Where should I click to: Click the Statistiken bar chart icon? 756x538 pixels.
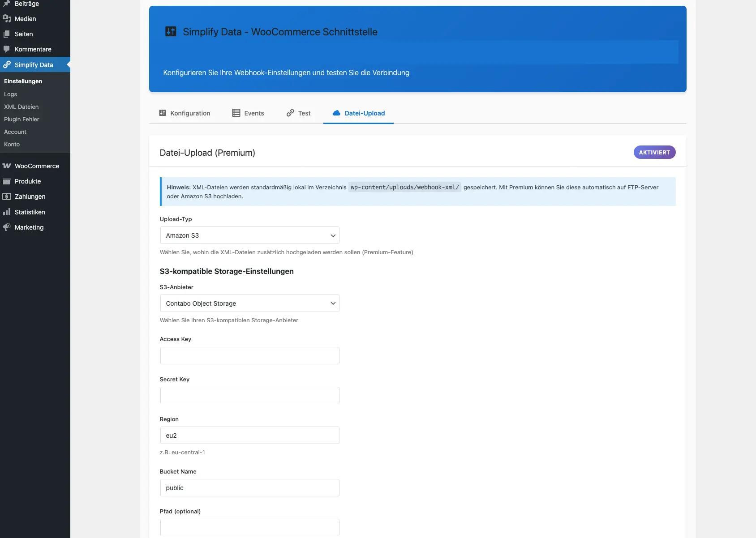[x=7, y=212]
